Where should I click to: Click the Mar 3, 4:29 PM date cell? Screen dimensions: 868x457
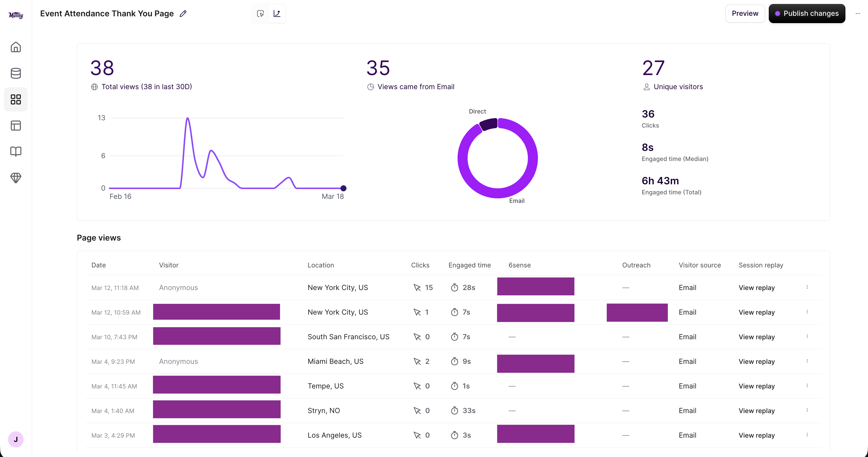coord(113,435)
